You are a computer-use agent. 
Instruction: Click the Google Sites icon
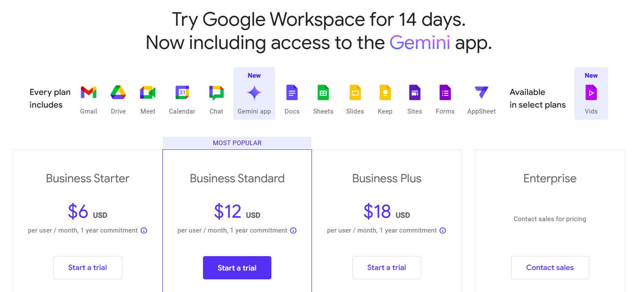(x=415, y=92)
